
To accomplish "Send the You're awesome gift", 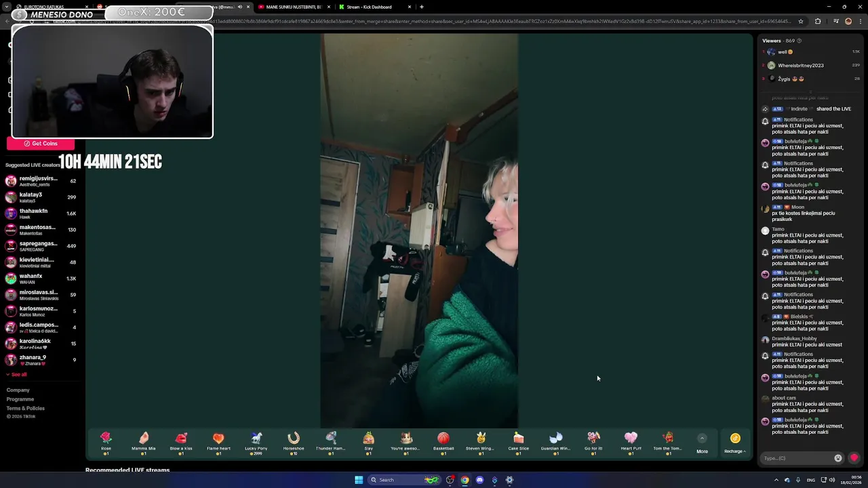I will 406,443.
